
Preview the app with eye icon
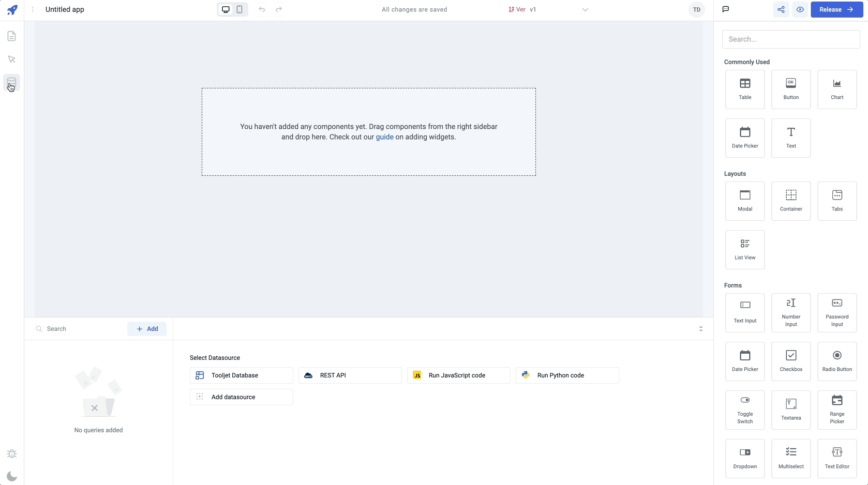click(x=800, y=9)
